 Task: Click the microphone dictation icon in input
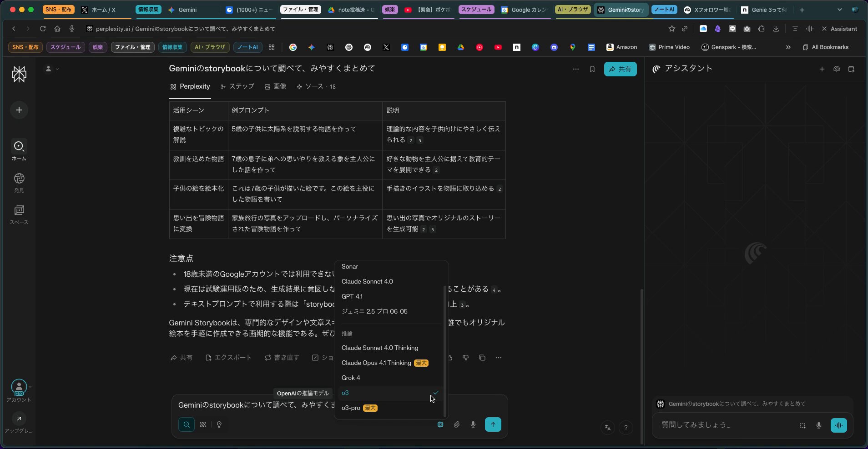(473, 424)
